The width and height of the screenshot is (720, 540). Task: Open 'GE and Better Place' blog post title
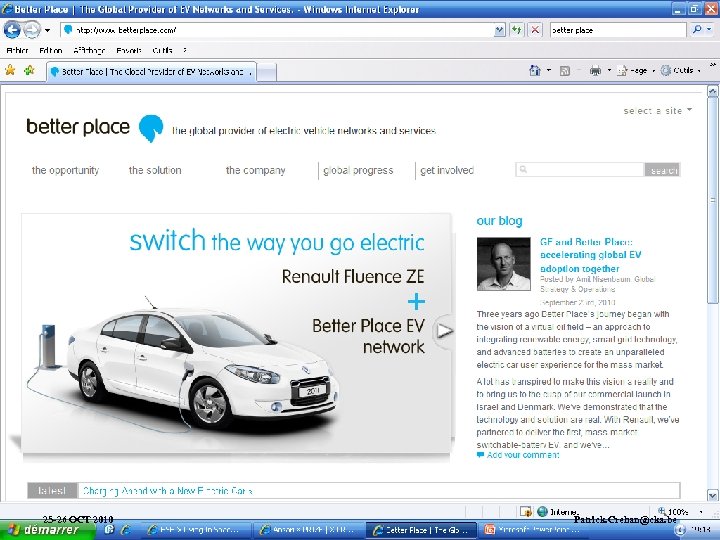tap(591, 255)
